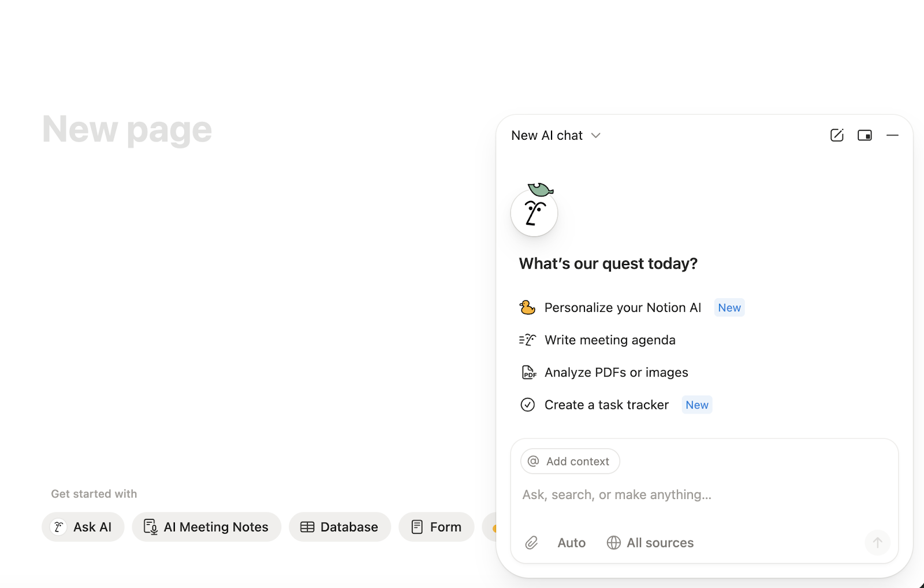This screenshot has height=588, width=924.
Task: Click the globe icon for sources
Action: 613,543
